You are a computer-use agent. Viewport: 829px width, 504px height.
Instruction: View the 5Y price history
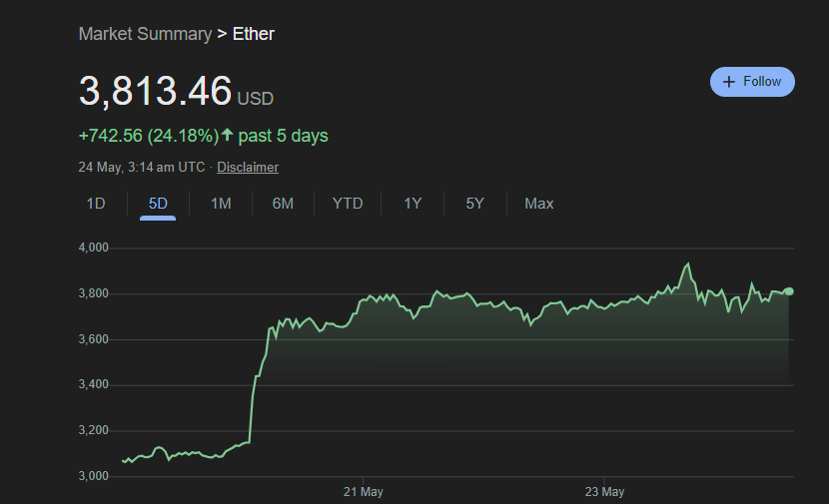(x=474, y=204)
